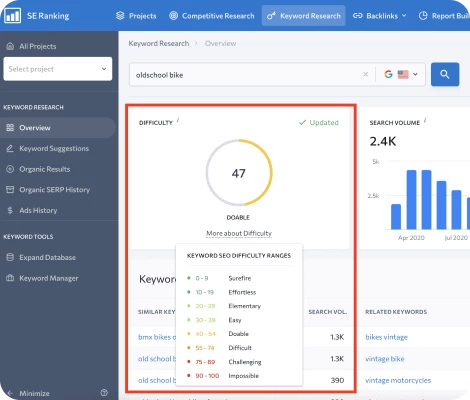Open Projects in the top navigation
The height and width of the screenshot is (400, 470).
click(x=136, y=16)
